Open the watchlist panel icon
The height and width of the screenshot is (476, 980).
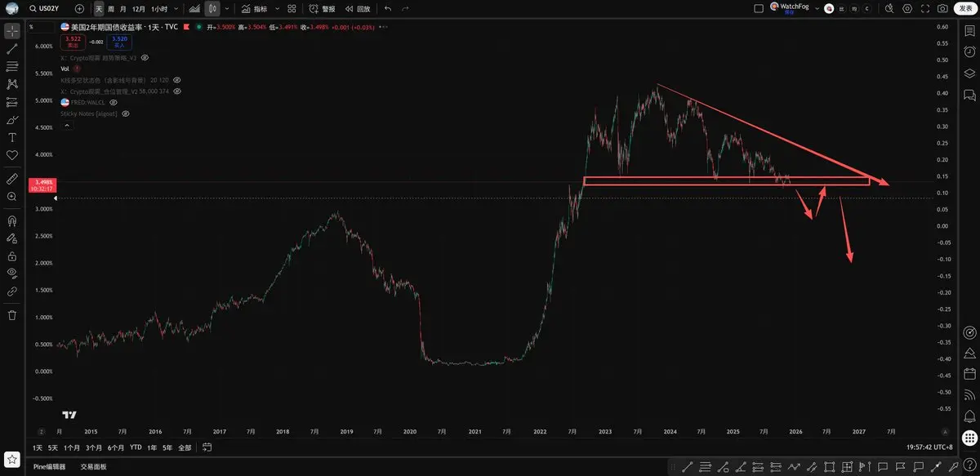(969, 31)
